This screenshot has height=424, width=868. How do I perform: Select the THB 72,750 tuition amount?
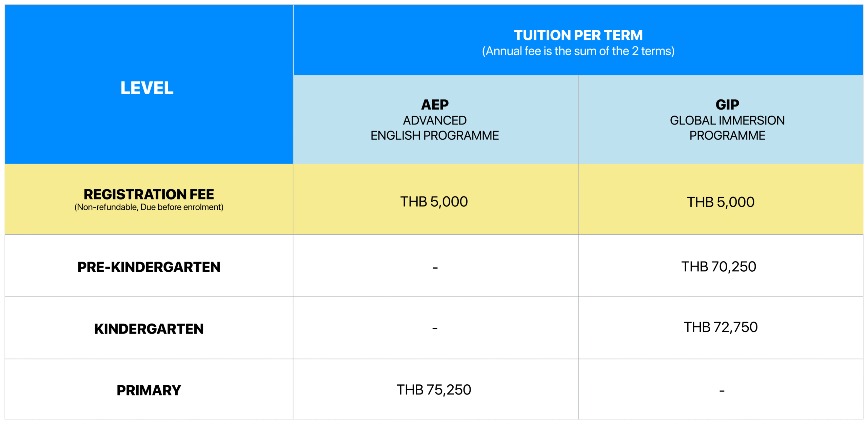[721, 327]
